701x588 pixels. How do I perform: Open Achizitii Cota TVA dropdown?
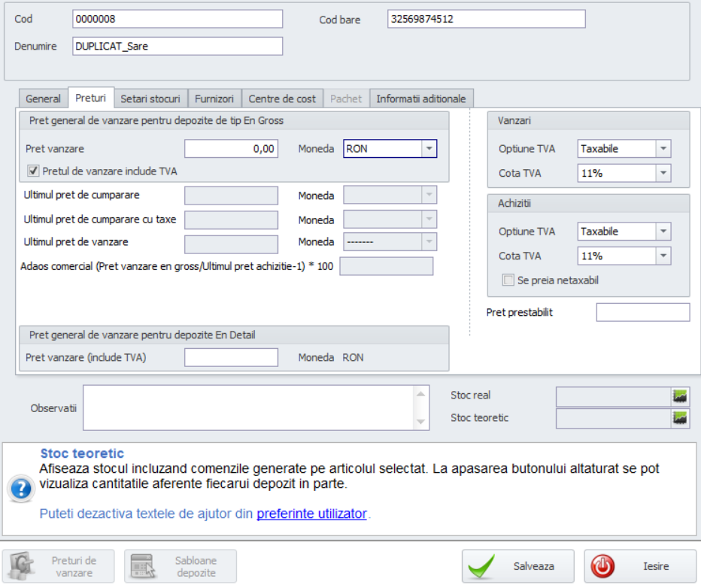point(663,256)
